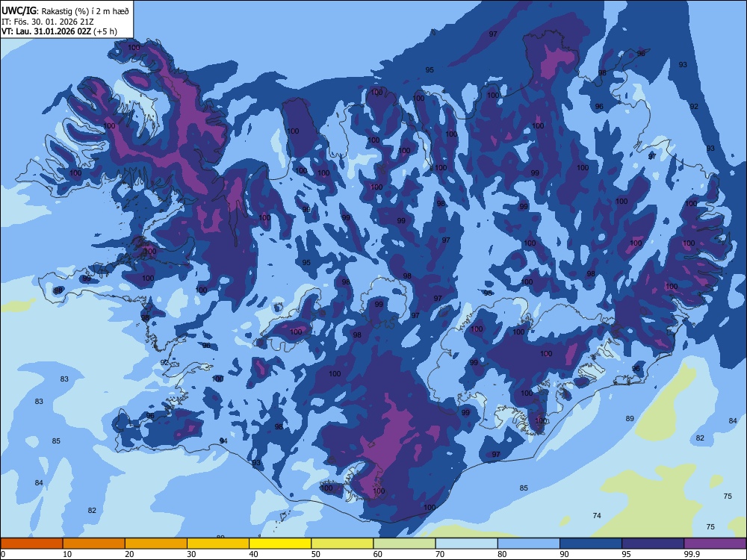Viewport: 747px width, 560px height.
Task: Click the pale blue 70–80 legend swatch
Action: 466,544
